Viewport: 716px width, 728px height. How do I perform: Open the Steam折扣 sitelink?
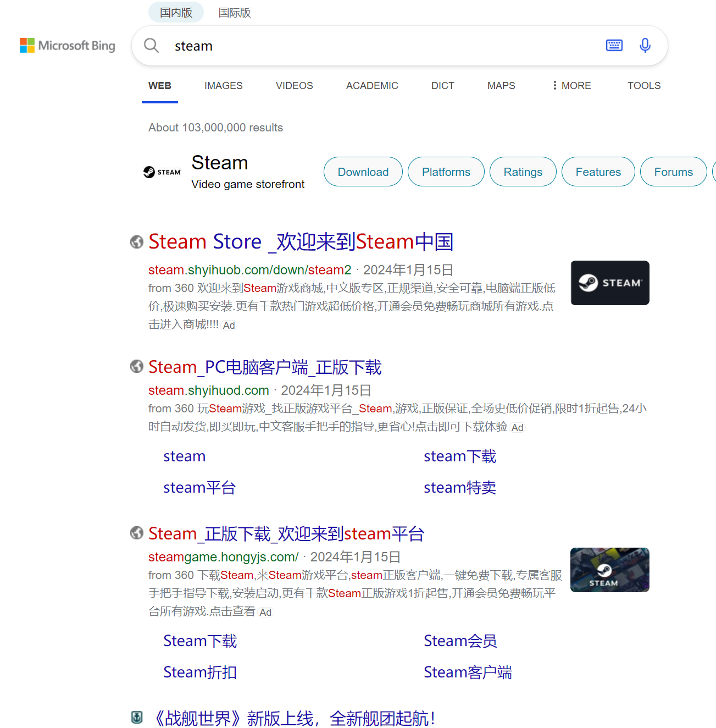[200, 672]
